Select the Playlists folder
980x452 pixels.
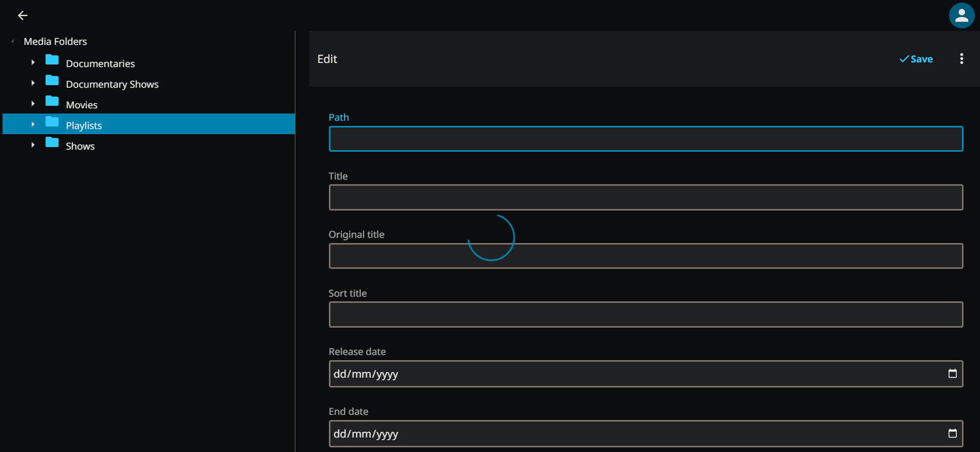(x=84, y=125)
